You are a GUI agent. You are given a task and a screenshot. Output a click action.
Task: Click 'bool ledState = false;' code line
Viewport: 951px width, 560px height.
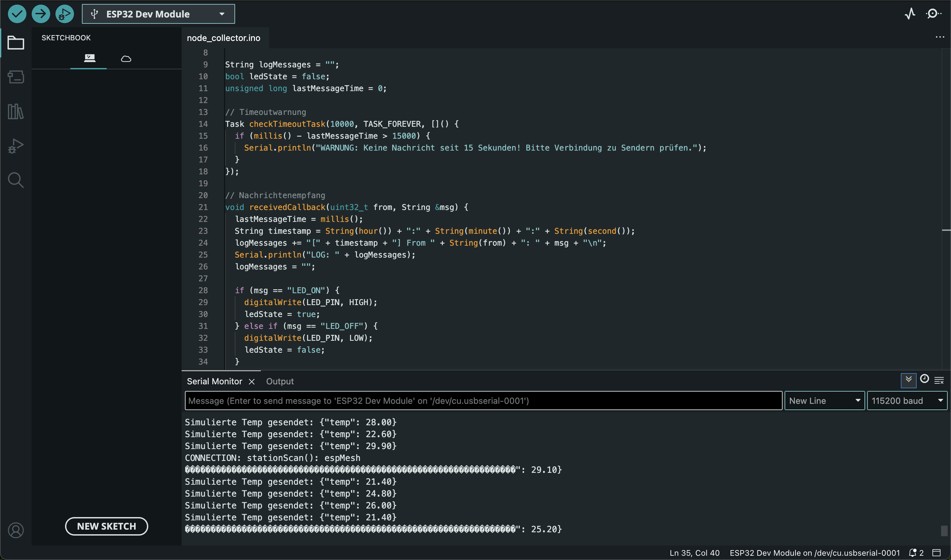[277, 76]
